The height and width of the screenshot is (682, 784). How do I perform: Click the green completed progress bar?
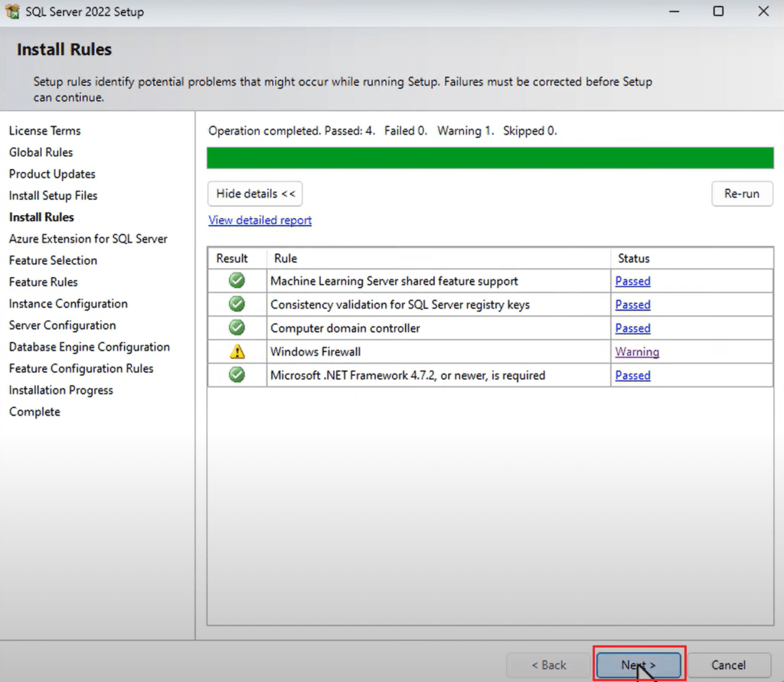[490, 158]
